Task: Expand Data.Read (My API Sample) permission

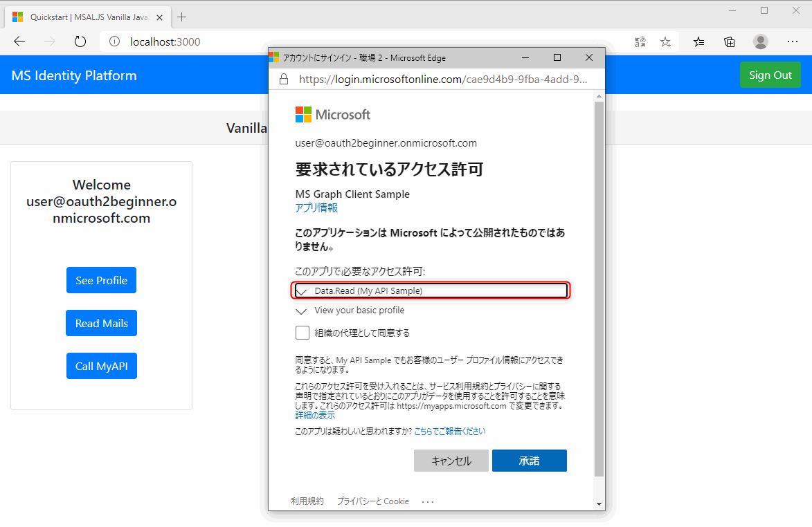Action: pos(431,290)
